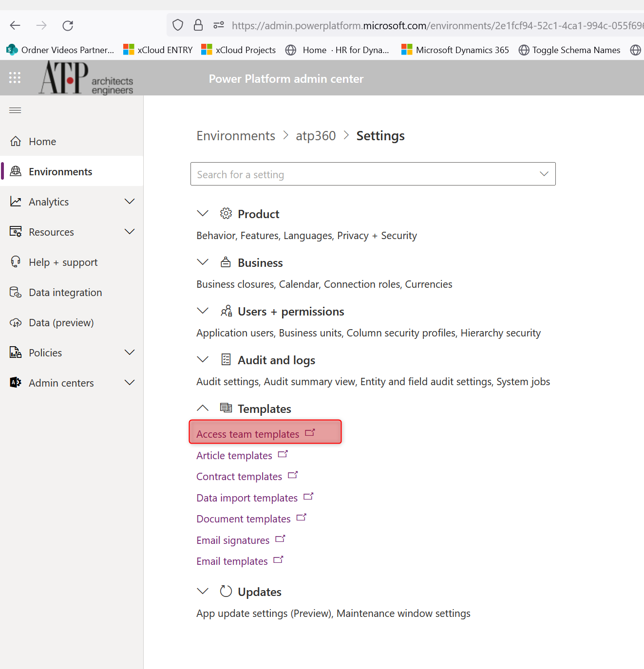Click the Users + permissions people icon
The width and height of the screenshot is (644, 669).
[x=226, y=311]
